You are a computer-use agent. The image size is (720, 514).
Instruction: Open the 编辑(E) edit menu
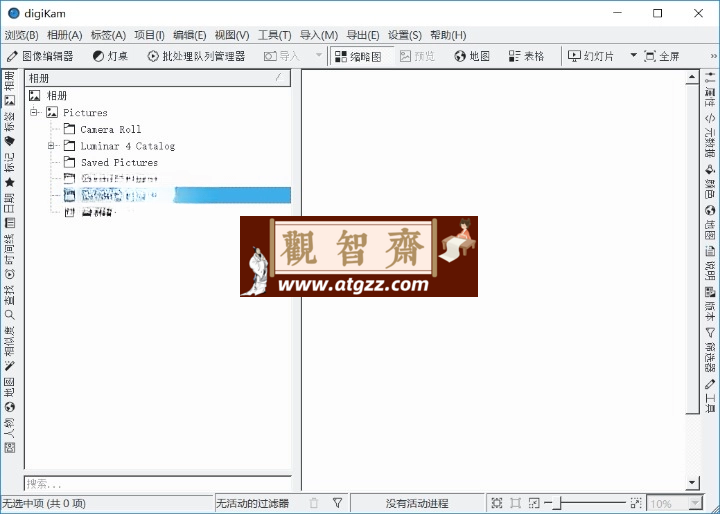190,35
